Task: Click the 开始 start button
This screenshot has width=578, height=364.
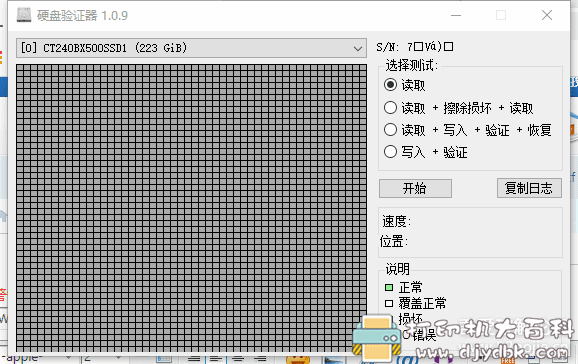Action: (x=415, y=188)
